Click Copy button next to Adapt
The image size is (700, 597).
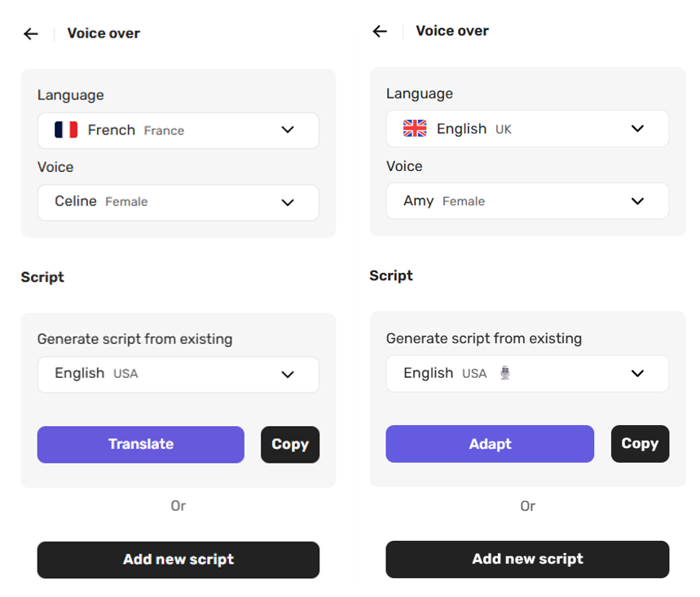(640, 444)
